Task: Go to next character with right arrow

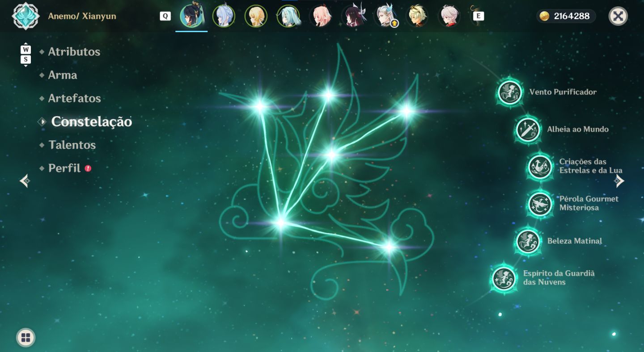Action: 619,181
